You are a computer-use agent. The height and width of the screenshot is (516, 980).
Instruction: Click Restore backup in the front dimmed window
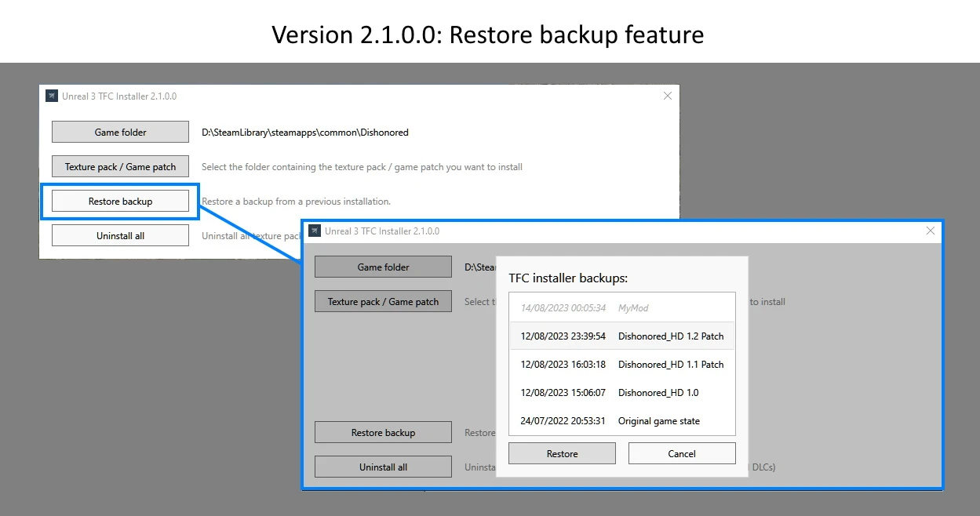pyautogui.click(x=383, y=432)
